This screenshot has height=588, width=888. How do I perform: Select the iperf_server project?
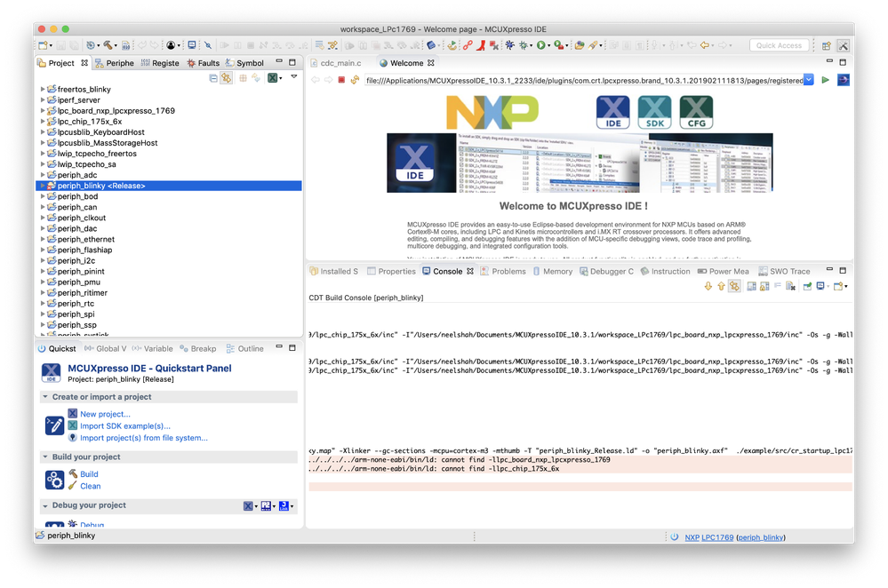(79, 99)
